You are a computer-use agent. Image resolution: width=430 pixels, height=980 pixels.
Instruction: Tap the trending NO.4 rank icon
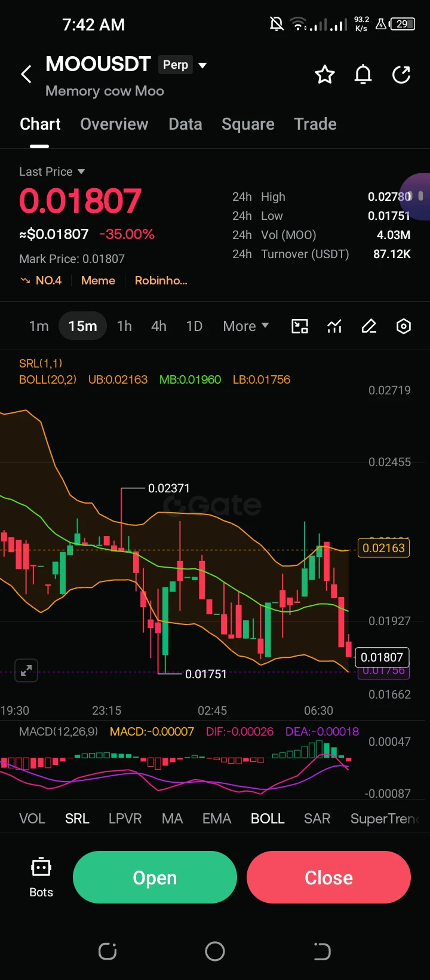[x=25, y=280]
